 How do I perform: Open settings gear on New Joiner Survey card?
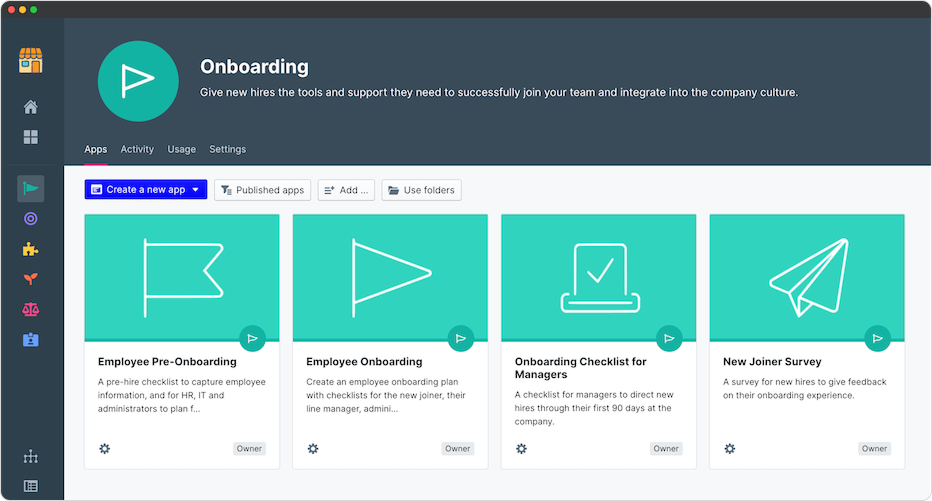point(730,448)
